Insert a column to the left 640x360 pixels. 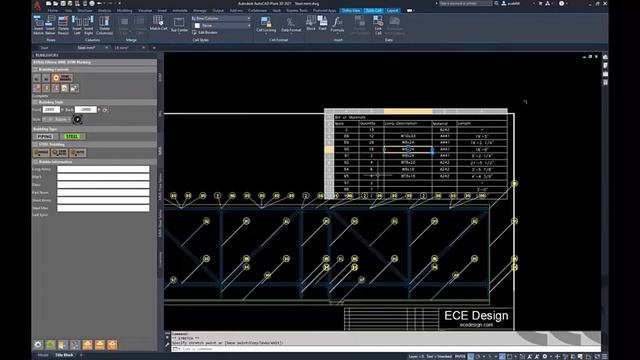[x=77, y=25]
